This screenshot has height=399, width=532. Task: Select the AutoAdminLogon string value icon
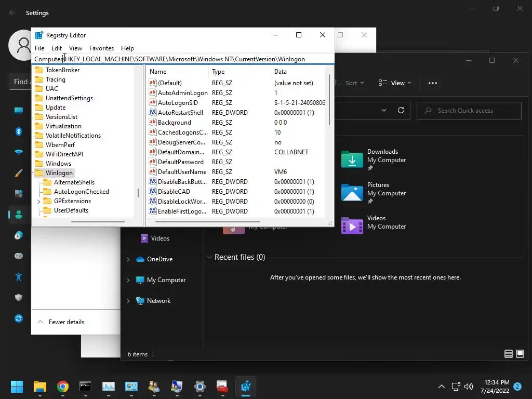click(x=153, y=92)
